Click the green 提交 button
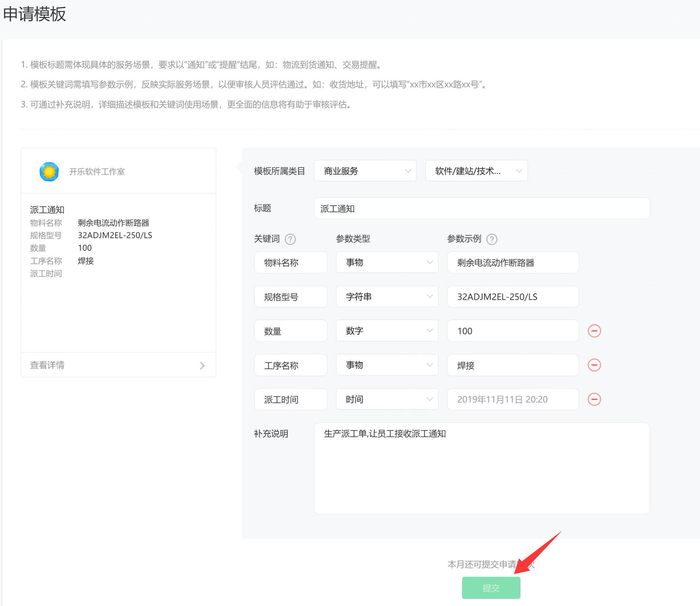The image size is (700, 606). pos(491,588)
